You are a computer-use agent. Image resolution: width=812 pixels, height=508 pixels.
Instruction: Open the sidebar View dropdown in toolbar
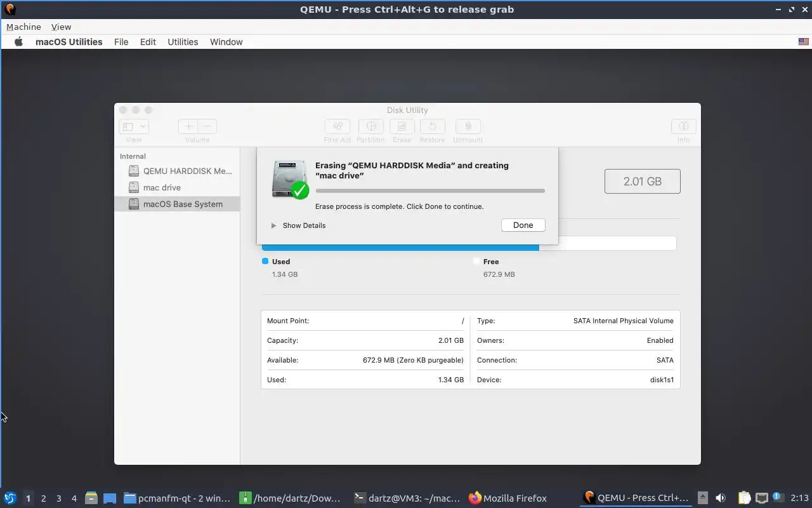134,126
